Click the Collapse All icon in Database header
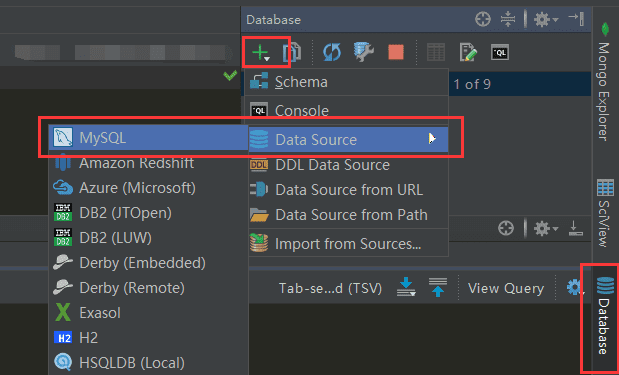This screenshot has height=375, width=619. [508, 19]
